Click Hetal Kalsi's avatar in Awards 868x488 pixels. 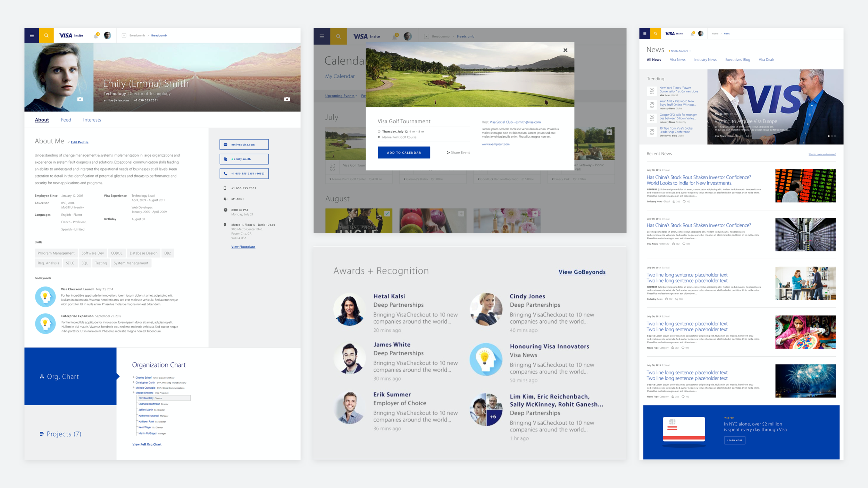[x=349, y=309]
